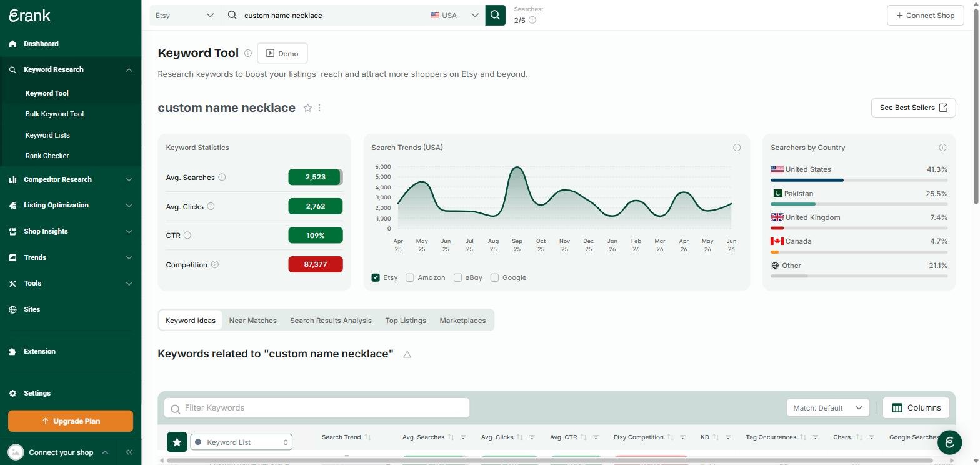Click the Competition info icon
The height and width of the screenshot is (465, 980).
(214, 265)
